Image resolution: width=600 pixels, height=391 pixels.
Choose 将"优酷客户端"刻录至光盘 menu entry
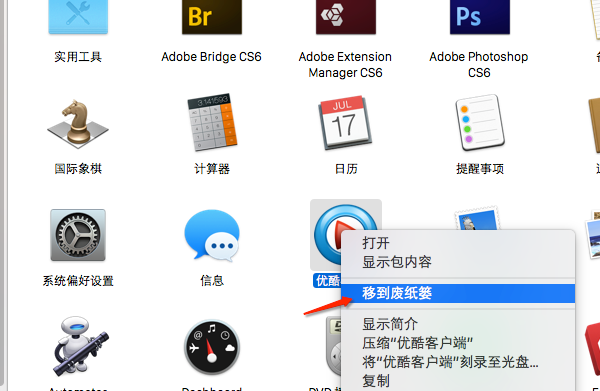(458, 362)
